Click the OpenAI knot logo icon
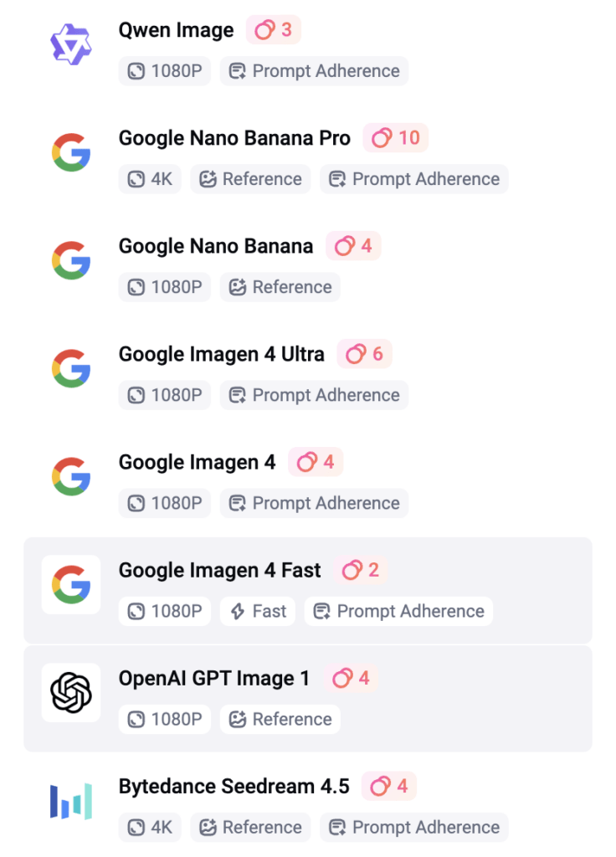Viewport: 616px width, 857px height. click(x=71, y=692)
